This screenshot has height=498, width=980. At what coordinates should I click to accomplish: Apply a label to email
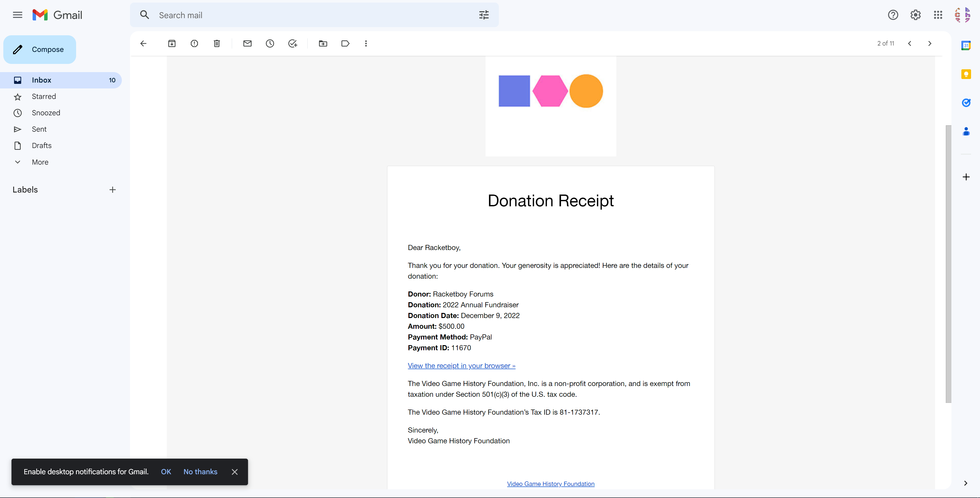345,43
